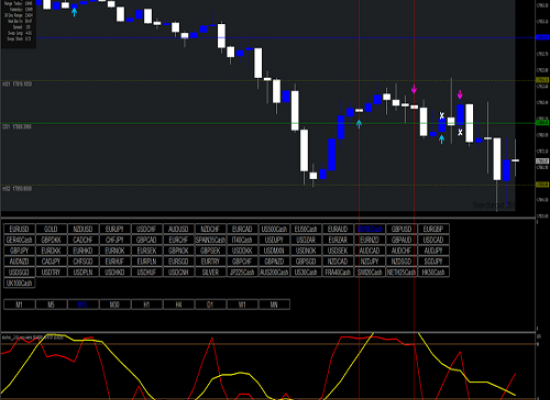The height and width of the screenshot is (400, 550).
Task: Click the magenta down arrow signal near the red line
Action: tap(414, 89)
